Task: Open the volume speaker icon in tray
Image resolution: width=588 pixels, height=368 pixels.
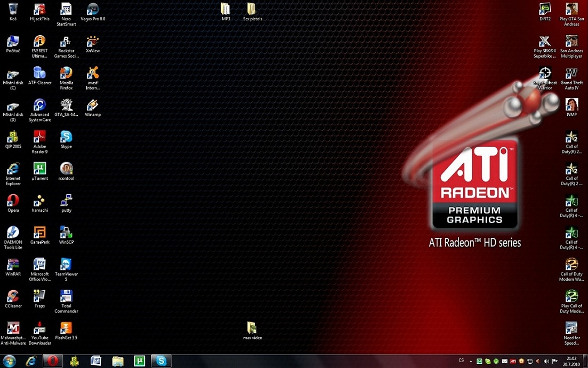Action: tap(546, 361)
